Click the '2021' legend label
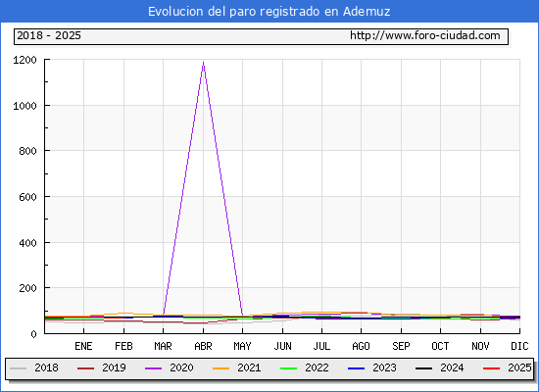This screenshot has height=392, width=539. 249,367
